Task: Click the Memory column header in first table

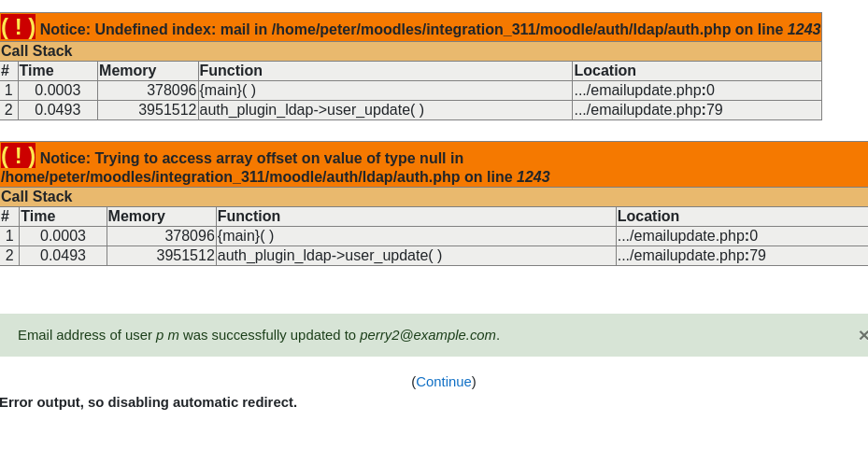Action: point(127,71)
